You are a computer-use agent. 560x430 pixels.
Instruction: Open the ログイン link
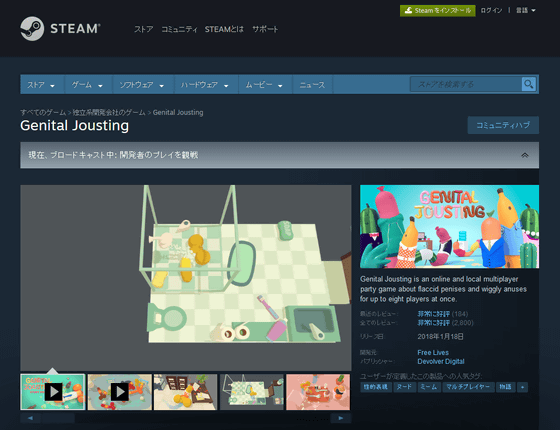coord(491,10)
